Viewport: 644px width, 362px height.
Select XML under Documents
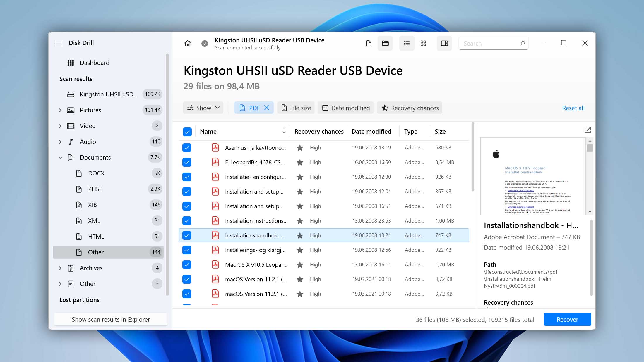pyautogui.click(x=108, y=221)
